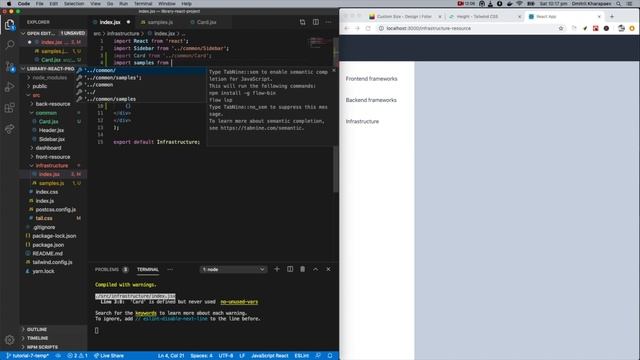Open the Extensions view
This screenshot has height=360, width=640.
click(9, 108)
